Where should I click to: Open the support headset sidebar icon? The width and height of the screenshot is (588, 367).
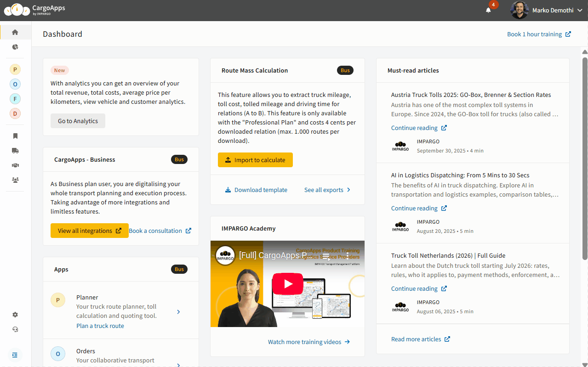pyautogui.click(x=15, y=329)
